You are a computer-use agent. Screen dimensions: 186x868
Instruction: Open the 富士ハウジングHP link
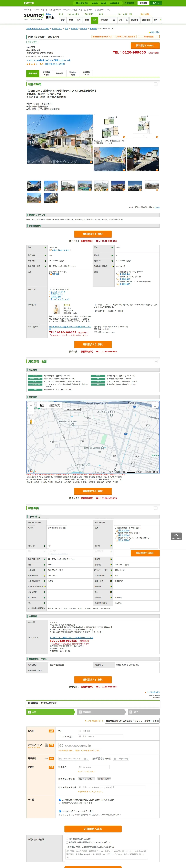(58, 292)
